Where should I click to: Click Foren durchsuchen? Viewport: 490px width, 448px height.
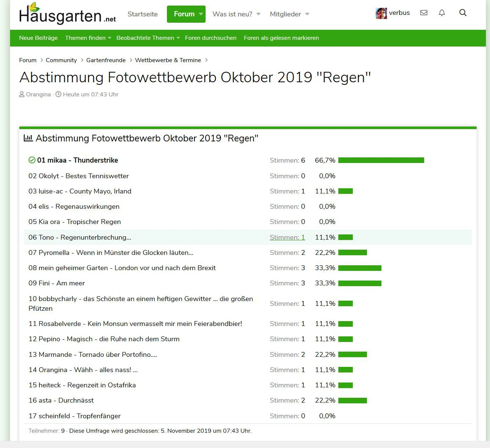(x=211, y=38)
